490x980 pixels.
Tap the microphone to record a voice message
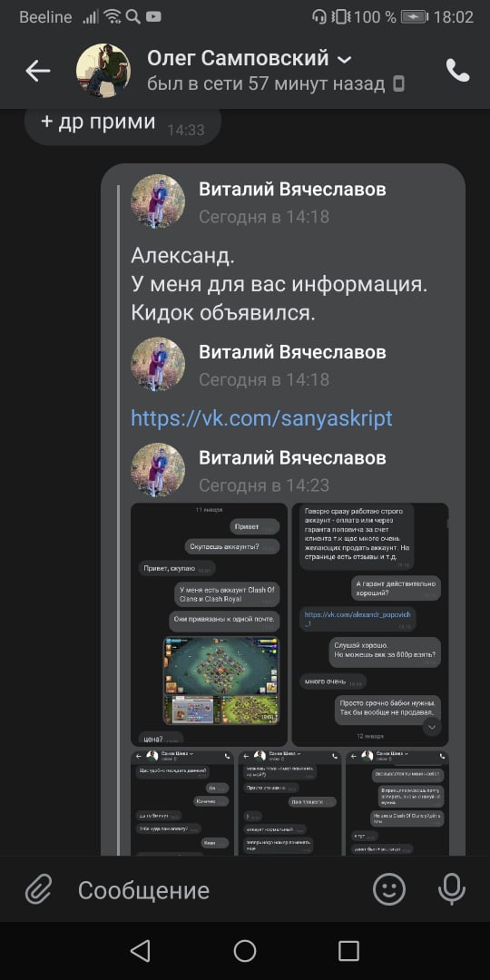coord(451,888)
